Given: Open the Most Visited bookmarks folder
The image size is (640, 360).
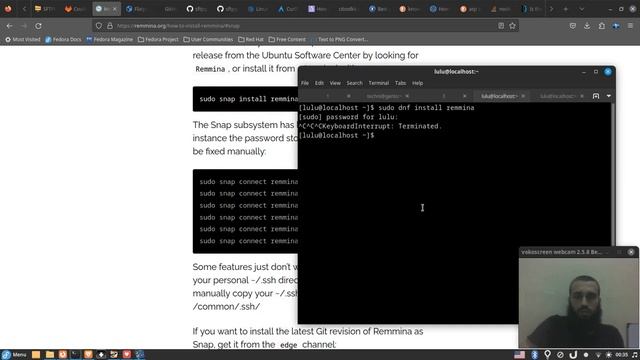Looking at the screenshot, I should [x=23, y=40].
